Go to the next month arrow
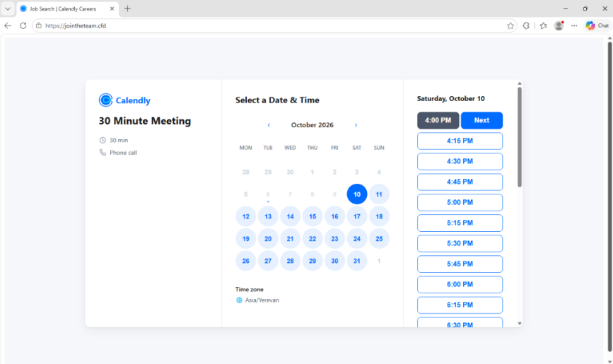 356,125
